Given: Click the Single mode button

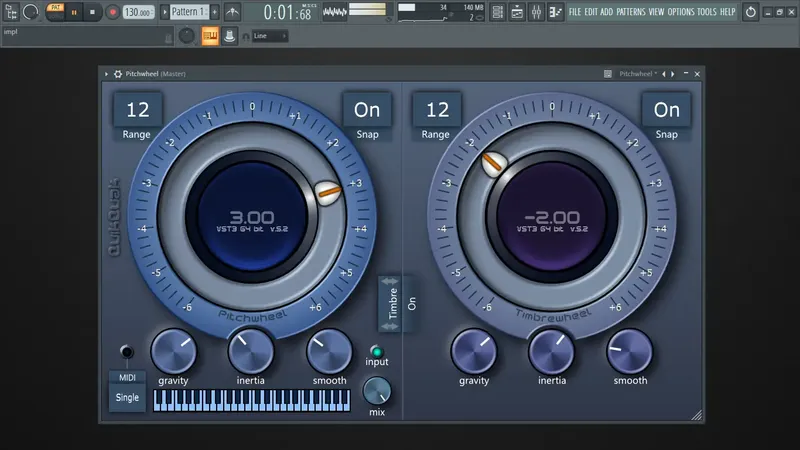Looking at the screenshot, I should click(127, 397).
